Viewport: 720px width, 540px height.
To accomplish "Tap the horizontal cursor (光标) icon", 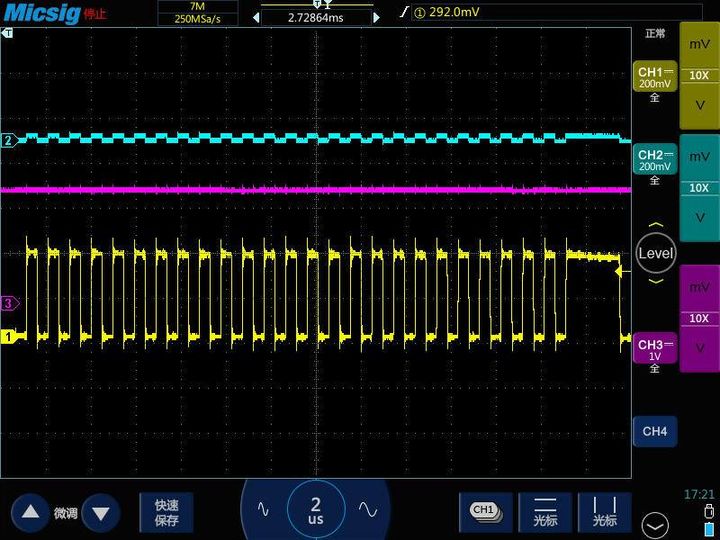I will (545, 511).
